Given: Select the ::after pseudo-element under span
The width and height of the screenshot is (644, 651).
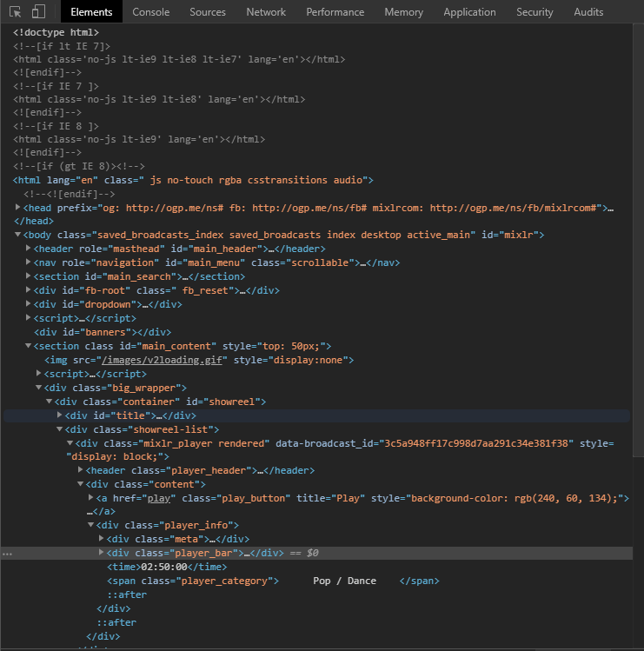Looking at the screenshot, I should pyautogui.click(x=127, y=595).
